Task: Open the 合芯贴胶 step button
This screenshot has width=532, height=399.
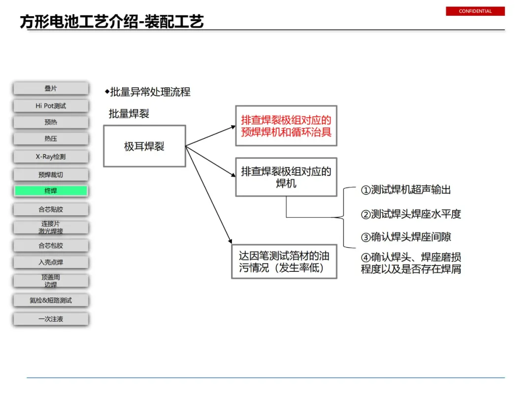Action: point(51,209)
